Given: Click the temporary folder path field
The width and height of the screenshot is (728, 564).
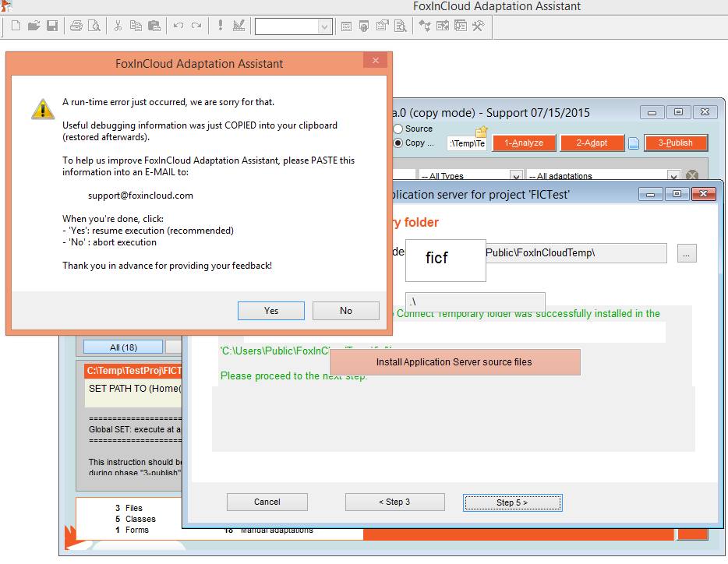Looking at the screenshot, I should [x=575, y=253].
